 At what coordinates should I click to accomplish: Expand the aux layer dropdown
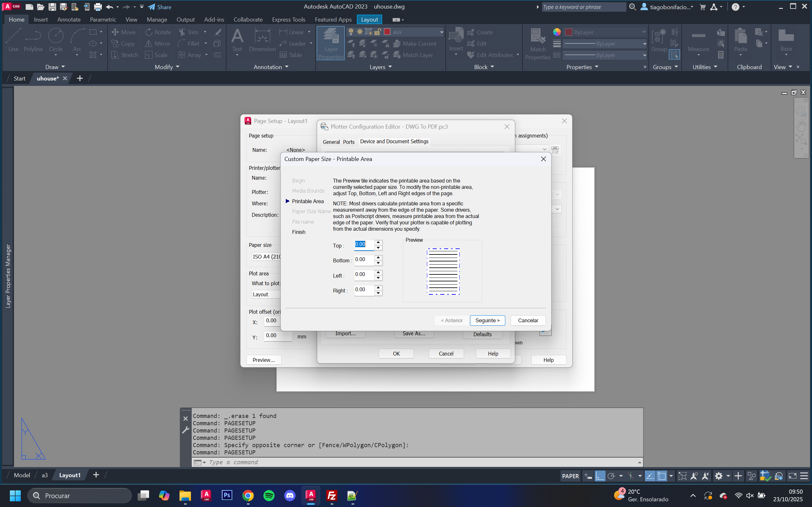441,32
